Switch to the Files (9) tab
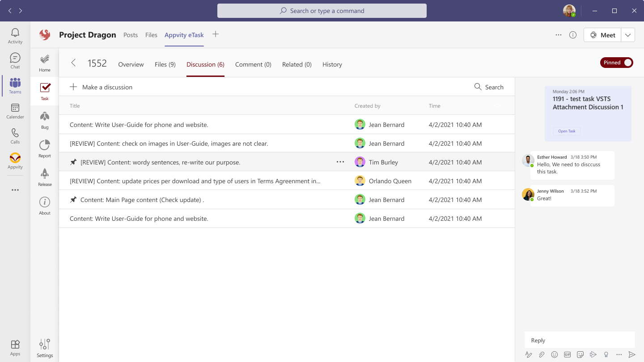The height and width of the screenshot is (362, 644). (x=165, y=64)
